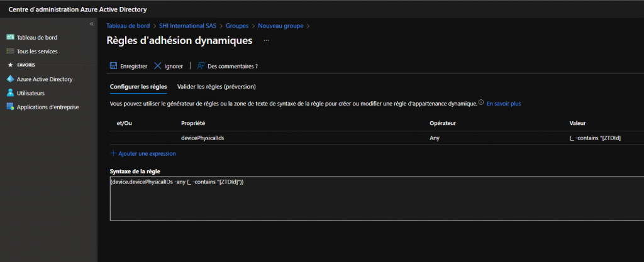
Task: Click the Tableau de bord dashboard icon
Action: click(x=10, y=37)
